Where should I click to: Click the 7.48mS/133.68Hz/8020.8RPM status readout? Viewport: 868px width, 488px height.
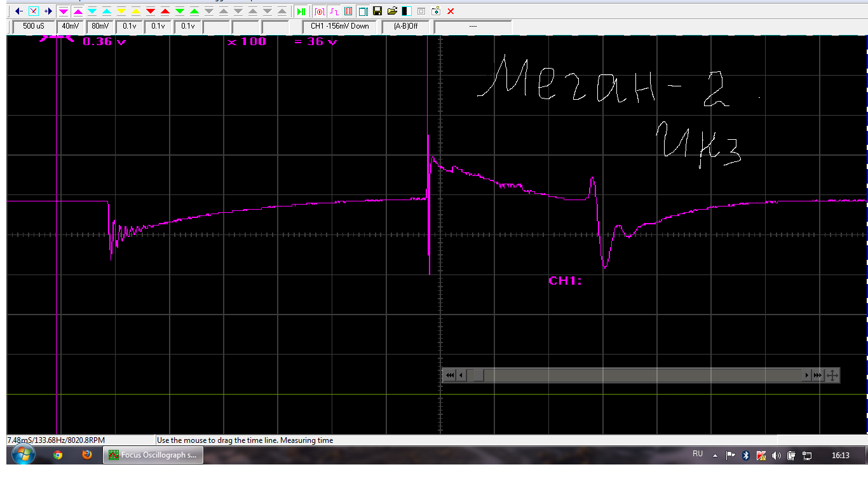coord(56,440)
